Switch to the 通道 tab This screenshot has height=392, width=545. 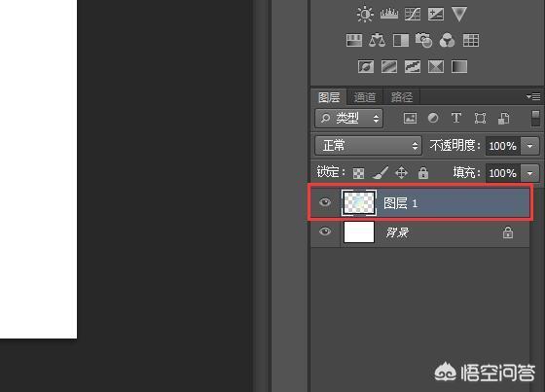pyautogui.click(x=365, y=97)
